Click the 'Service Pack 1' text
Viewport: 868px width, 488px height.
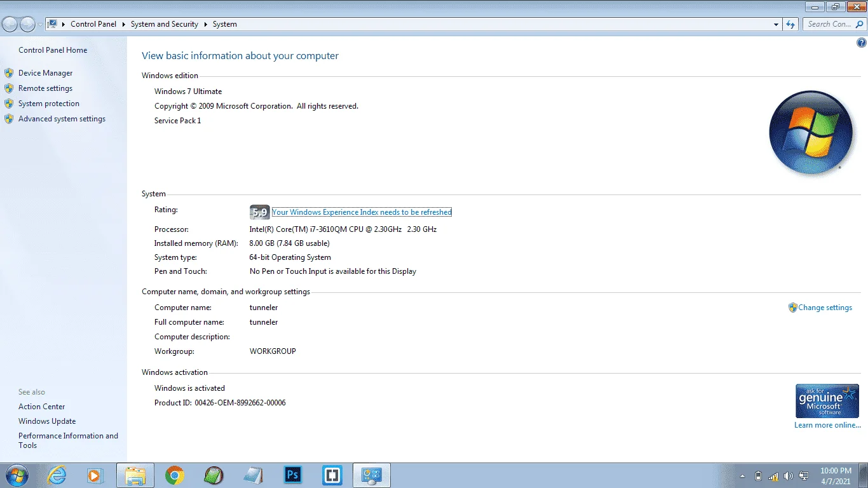point(177,121)
